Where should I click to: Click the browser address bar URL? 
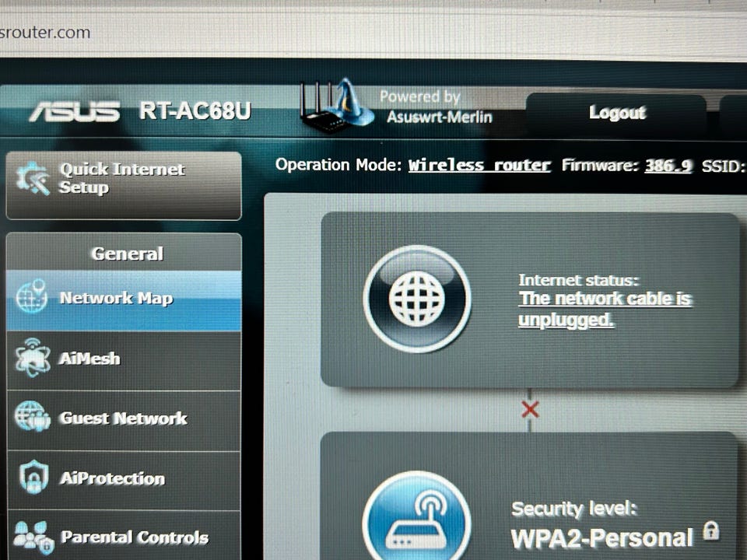tap(45, 33)
